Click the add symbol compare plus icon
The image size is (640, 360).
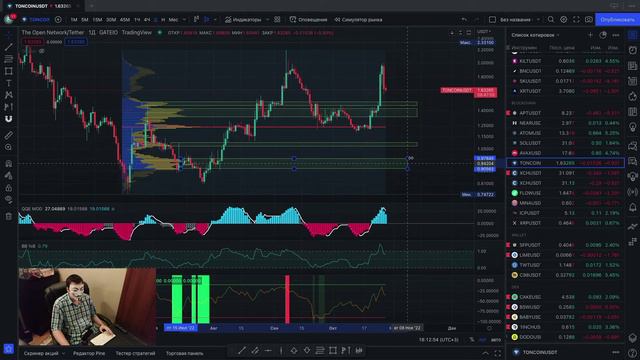pos(58,20)
